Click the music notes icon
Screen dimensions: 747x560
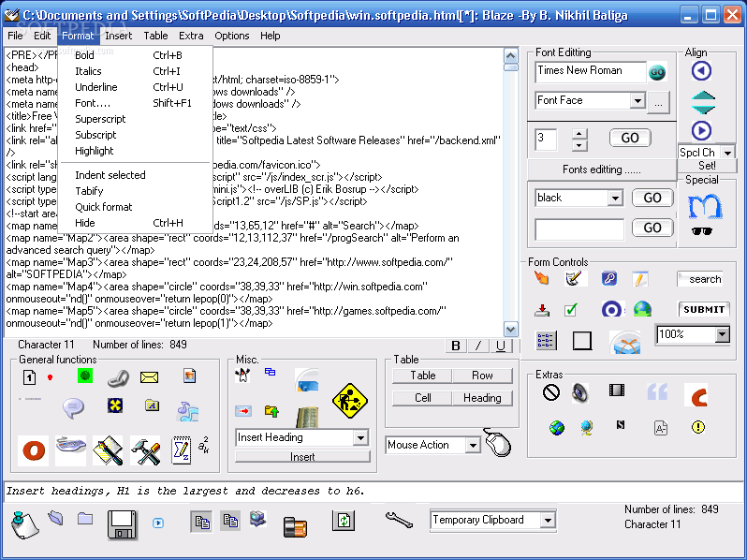click(187, 411)
